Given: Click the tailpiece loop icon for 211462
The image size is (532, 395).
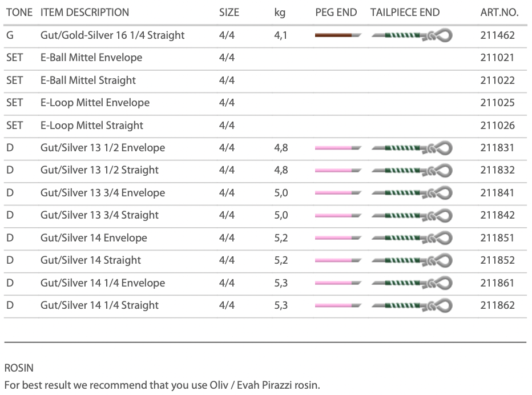Looking at the screenshot, I should 412,35.
